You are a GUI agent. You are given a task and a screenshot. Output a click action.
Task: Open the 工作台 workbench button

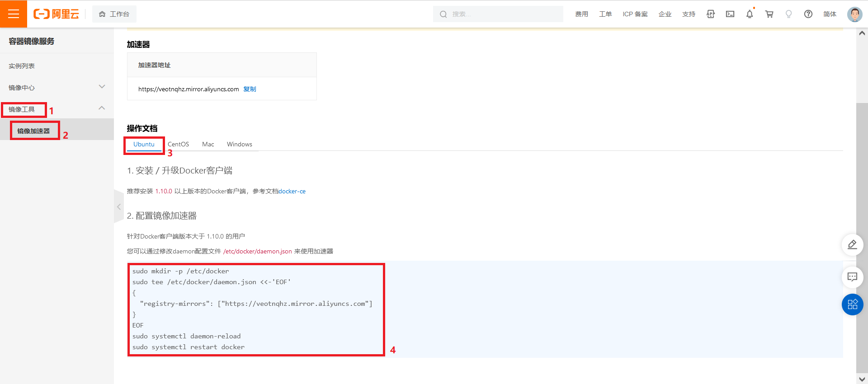click(x=114, y=14)
